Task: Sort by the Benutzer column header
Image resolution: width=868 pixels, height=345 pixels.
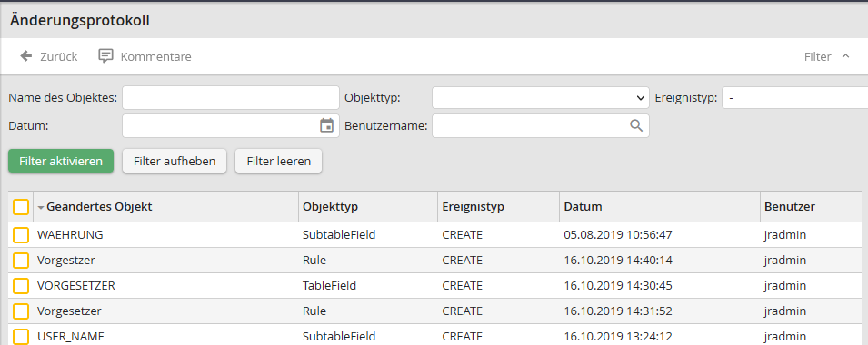Action: (790, 207)
